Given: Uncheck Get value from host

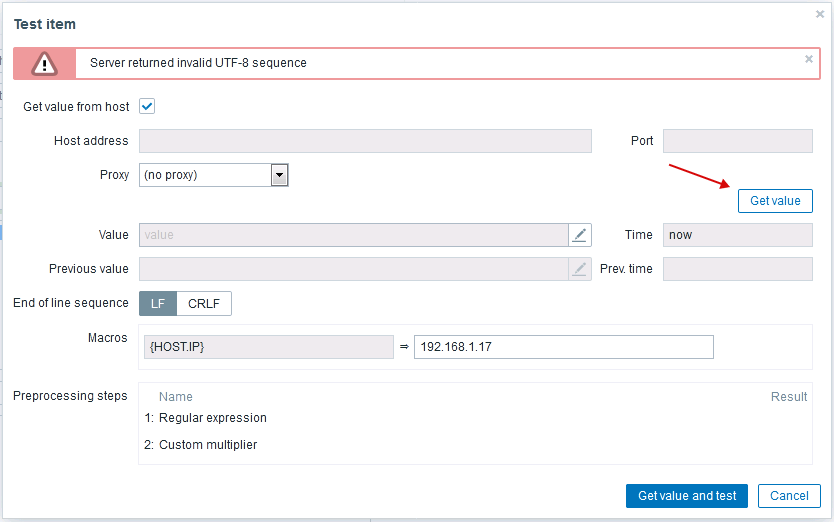Looking at the screenshot, I should 147,106.
